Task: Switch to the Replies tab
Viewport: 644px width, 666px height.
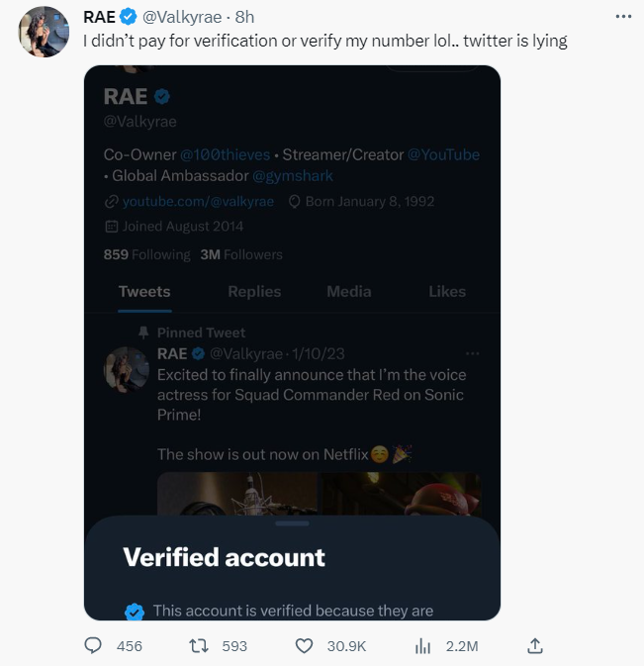Action: point(254,292)
